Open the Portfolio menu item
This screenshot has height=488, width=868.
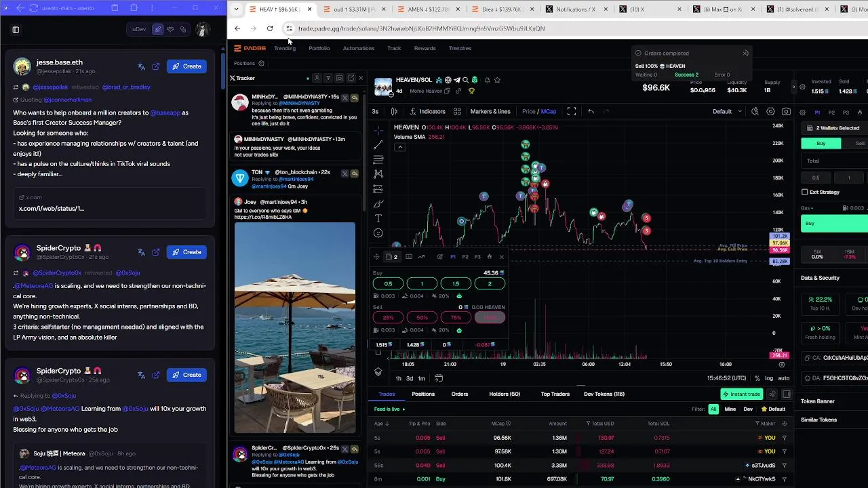[x=319, y=48]
